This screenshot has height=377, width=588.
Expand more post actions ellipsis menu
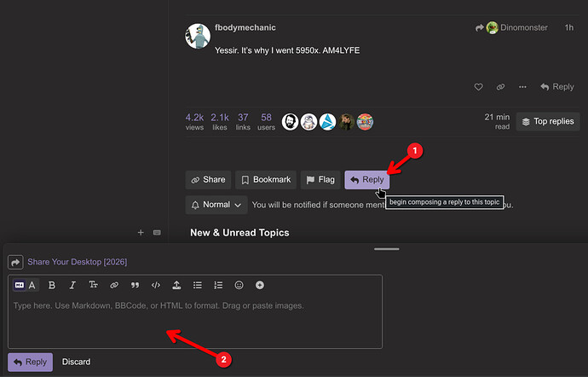522,87
